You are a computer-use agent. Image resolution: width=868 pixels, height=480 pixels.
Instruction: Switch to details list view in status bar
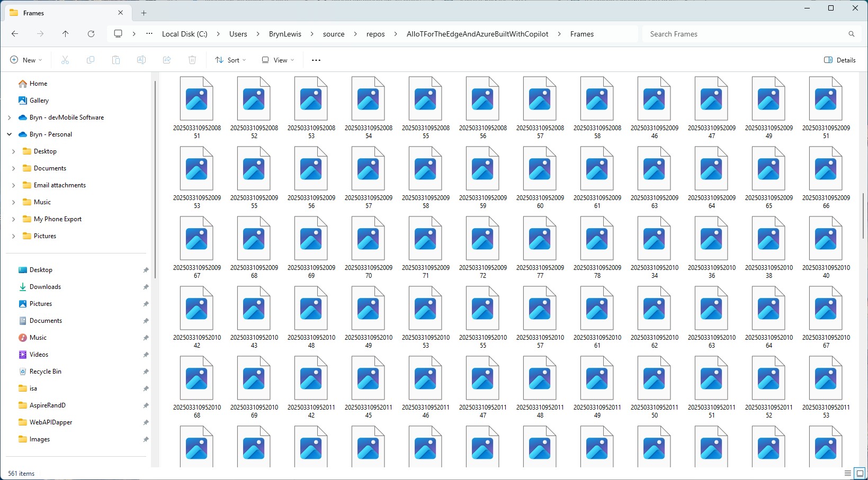point(848,473)
